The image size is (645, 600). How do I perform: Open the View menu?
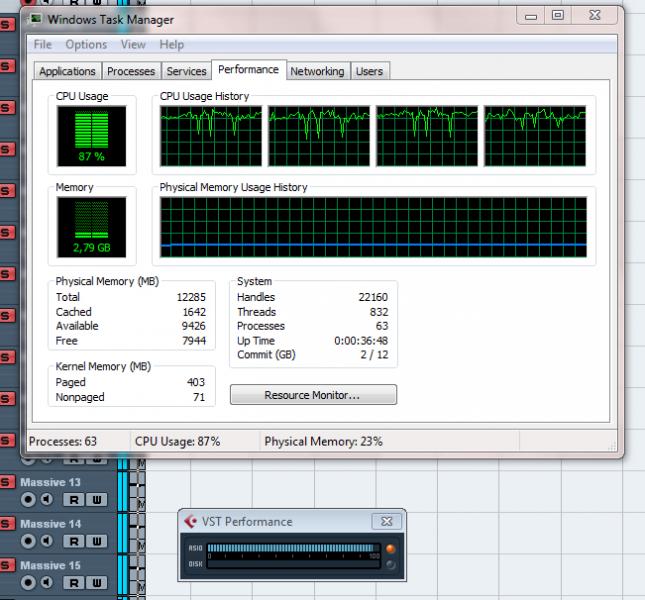coord(133,45)
